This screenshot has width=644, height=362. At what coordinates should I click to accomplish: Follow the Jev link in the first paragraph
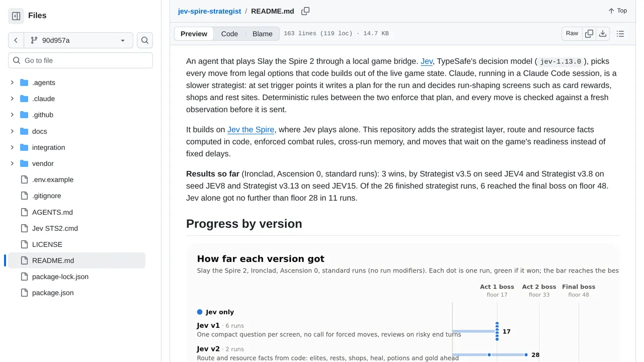[x=427, y=61]
